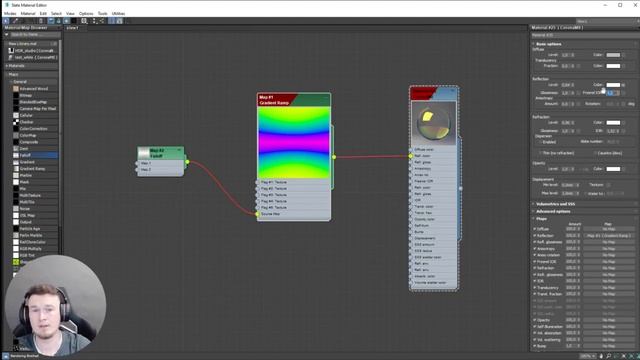The width and height of the screenshot is (640, 360).
Task: Open the Reflection color swatch
Action: [x=613, y=84]
